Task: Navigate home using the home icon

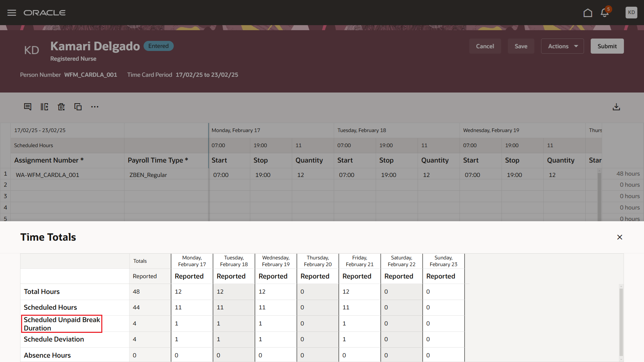Action: 588,12
